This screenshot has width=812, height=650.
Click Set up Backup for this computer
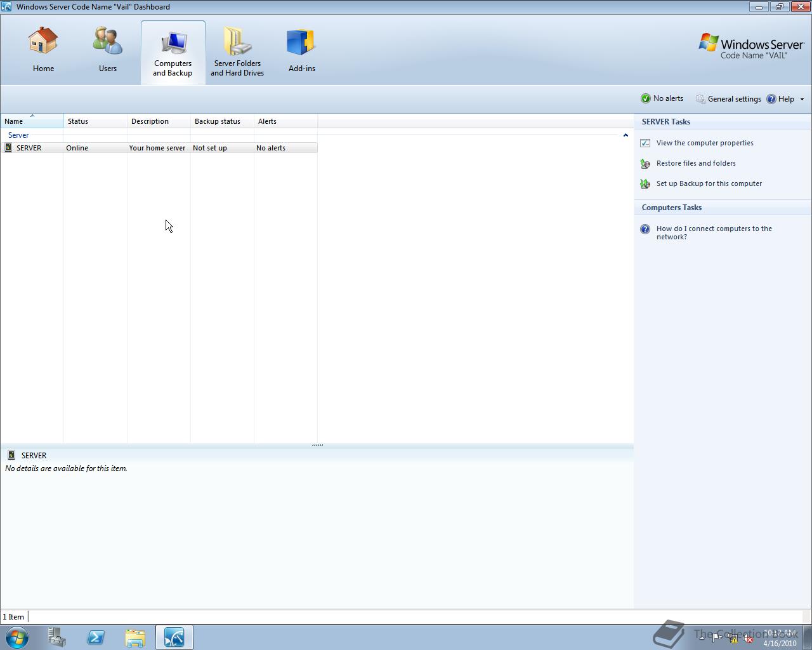[709, 183]
